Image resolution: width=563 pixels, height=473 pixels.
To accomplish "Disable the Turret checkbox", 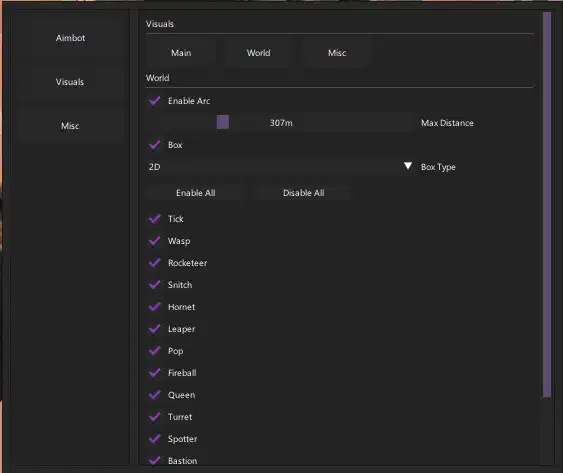I will point(155,417).
